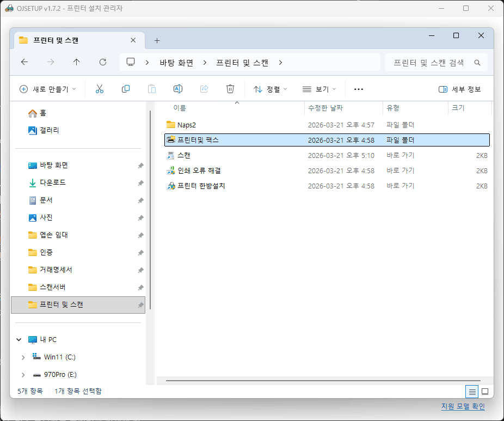Switch to details list view layout
This screenshot has height=421, width=504.
(472, 391)
